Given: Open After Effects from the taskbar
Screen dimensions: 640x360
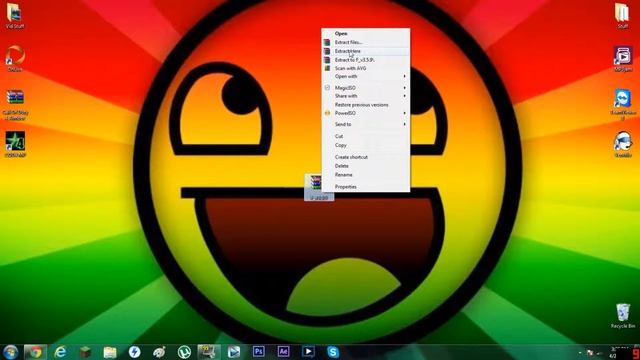Looking at the screenshot, I should [x=283, y=351].
